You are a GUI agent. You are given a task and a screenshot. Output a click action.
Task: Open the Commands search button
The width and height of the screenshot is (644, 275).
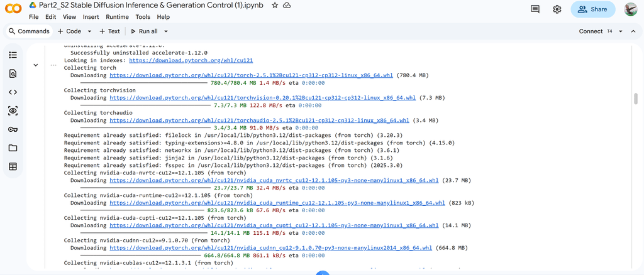click(x=29, y=31)
